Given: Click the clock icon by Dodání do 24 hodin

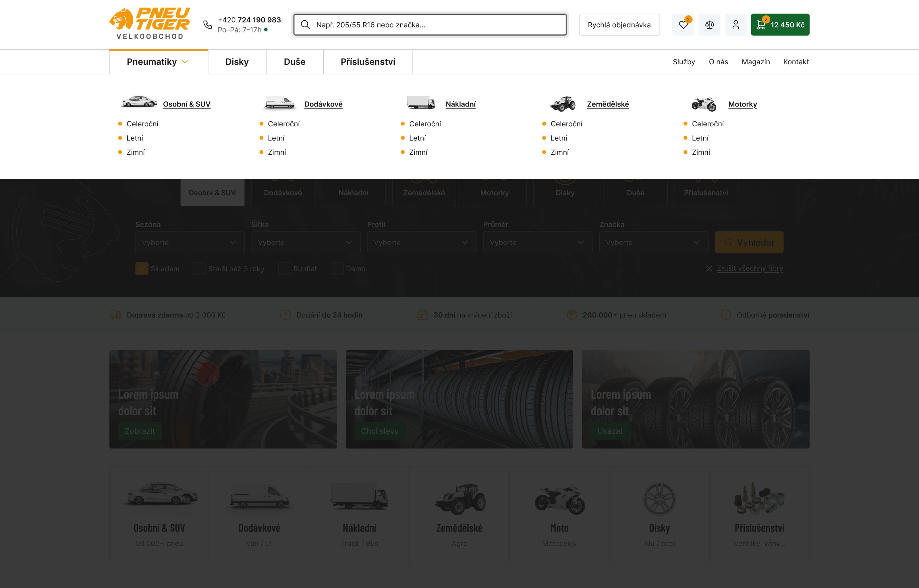Looking at the screenshot, I should pyautogui.click(x=285, y=315).
